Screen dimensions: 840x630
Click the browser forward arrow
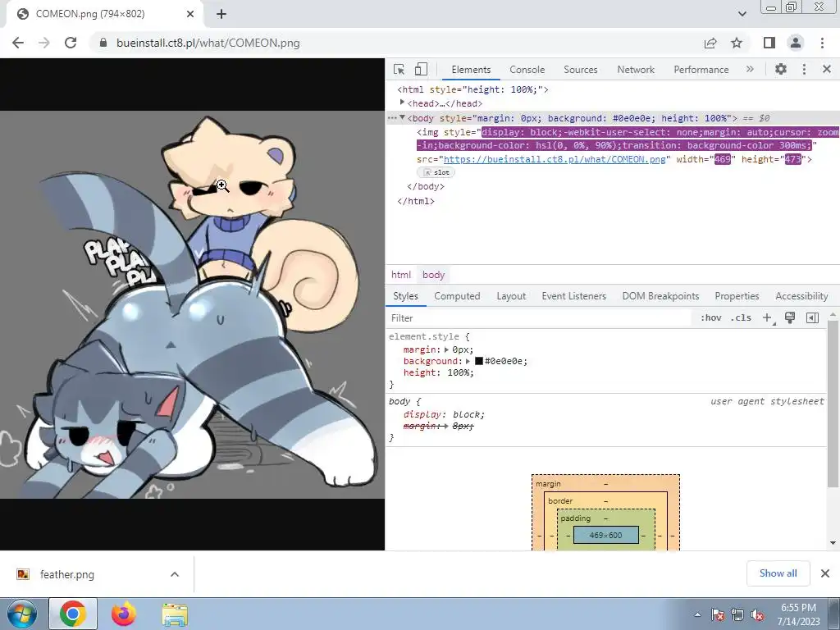pyautogui.click(x=44, y=43)
